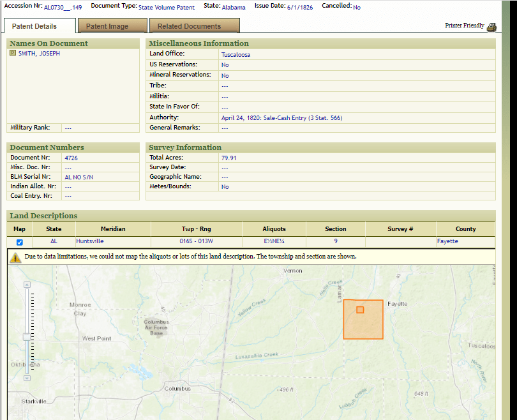
Task: Open the Related Documents tab
Action: coord(189,26)
